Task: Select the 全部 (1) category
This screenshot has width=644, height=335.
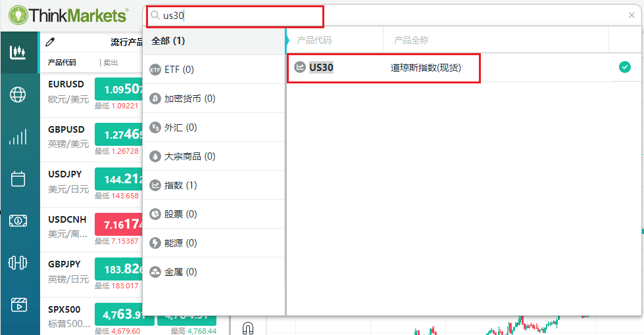Action: tap(214, 41)
